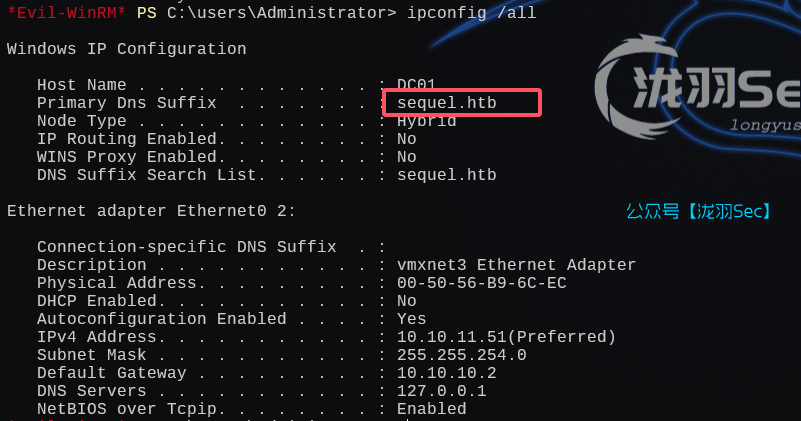Select the Hybrid node type value

coord(426,121)
